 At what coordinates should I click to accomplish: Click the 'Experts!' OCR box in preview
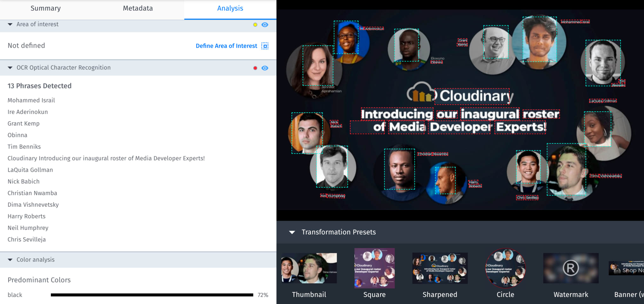[520, 127]
